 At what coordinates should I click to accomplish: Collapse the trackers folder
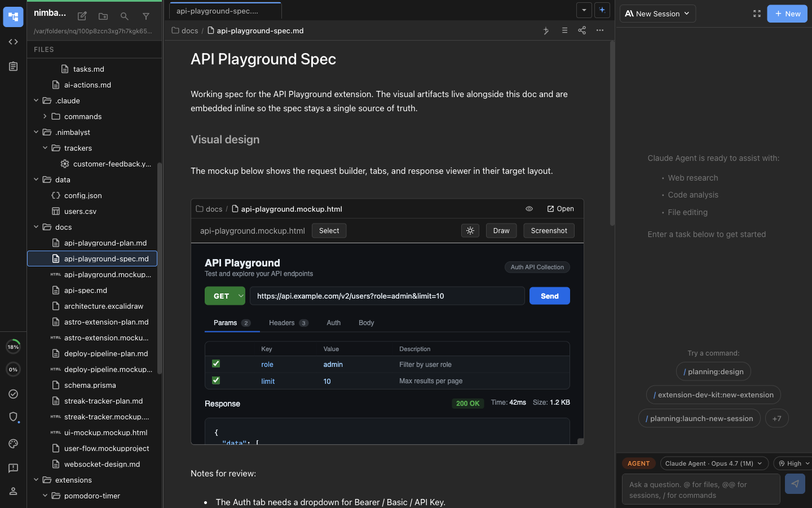pos(45,148)
